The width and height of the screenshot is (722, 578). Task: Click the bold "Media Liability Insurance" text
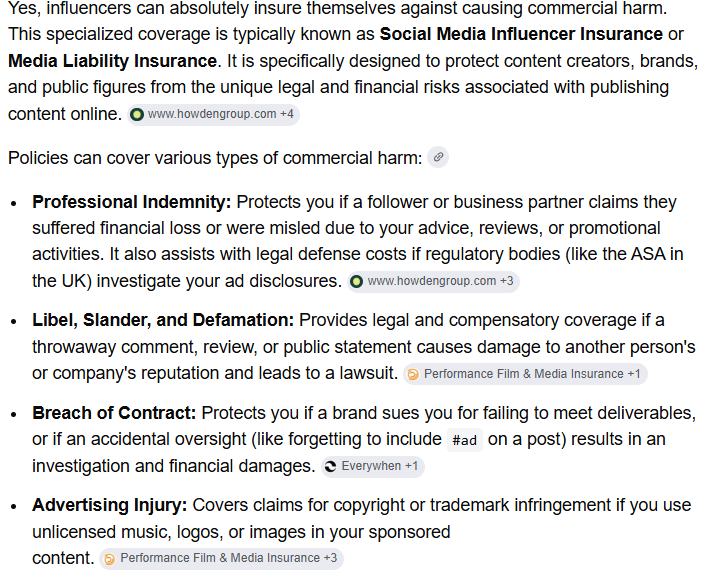click(x=112, y=61)
